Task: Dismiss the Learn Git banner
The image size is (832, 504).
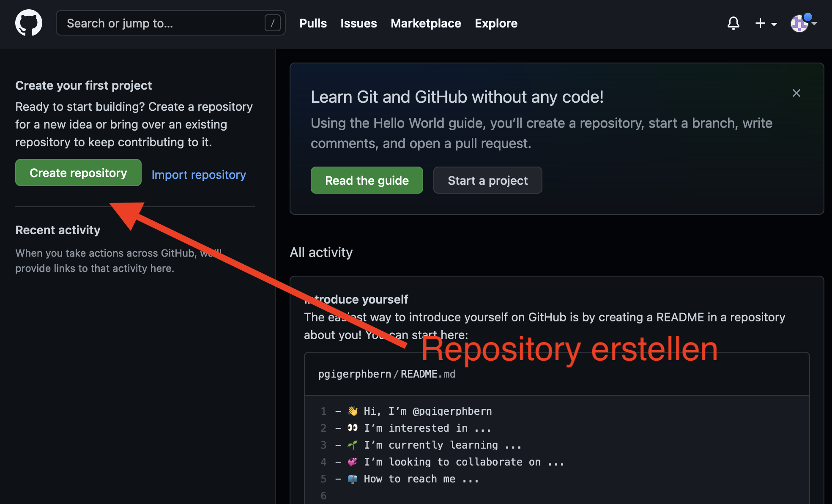Action: click(796, 93)
